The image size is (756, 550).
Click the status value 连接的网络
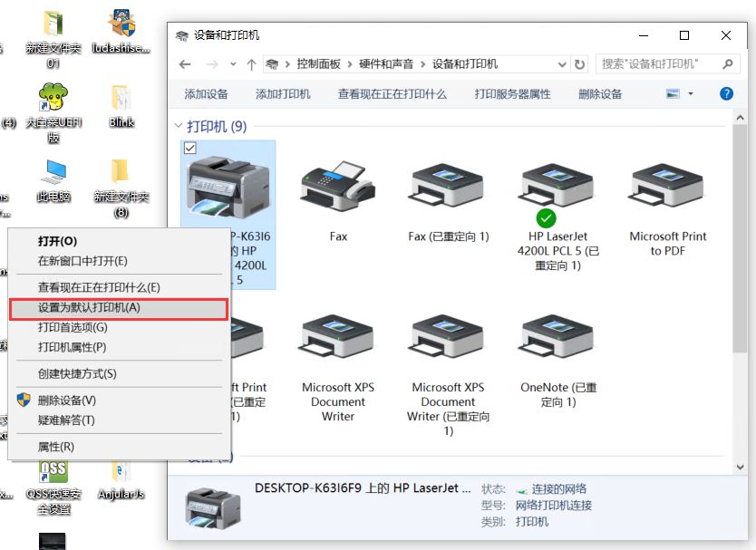click(558, 488)
